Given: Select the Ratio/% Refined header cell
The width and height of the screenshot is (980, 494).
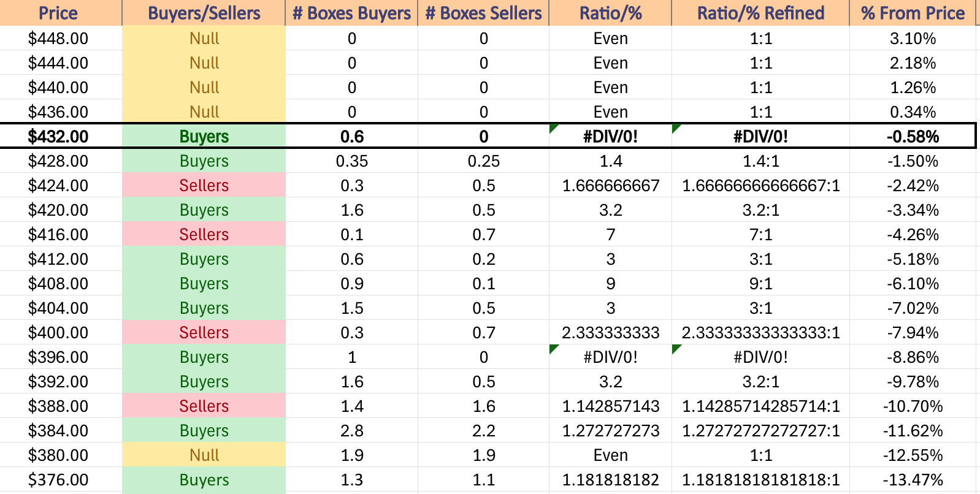Looking at the screenshot, I should pos(761,13).
